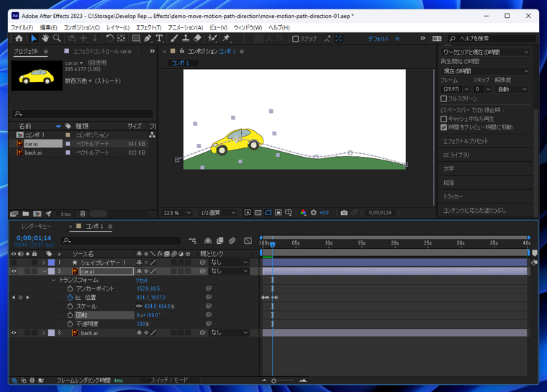
Task: Click the motion blur enable icon in timeline
Action: [232, 241]
